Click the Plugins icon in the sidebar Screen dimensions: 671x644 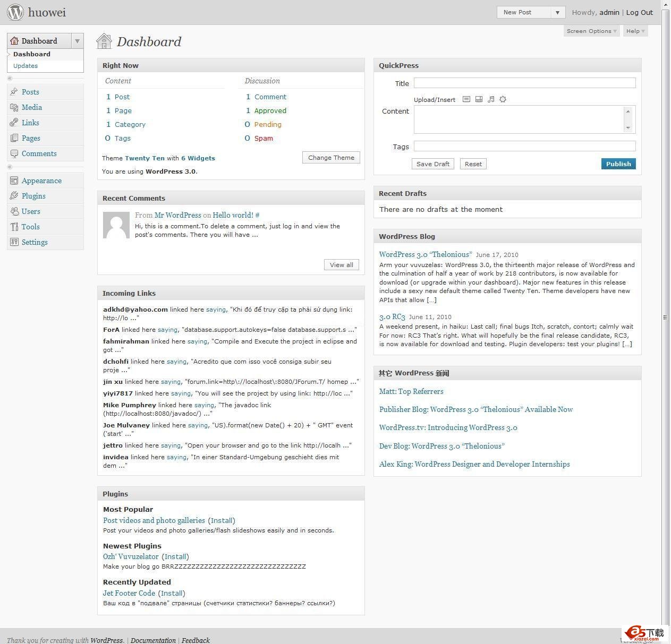(14, 196)
